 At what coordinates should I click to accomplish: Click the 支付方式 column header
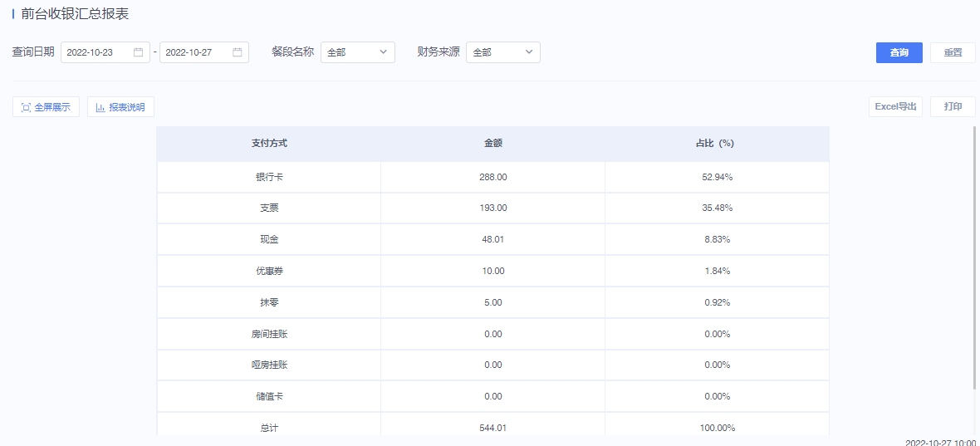[269, 144]
